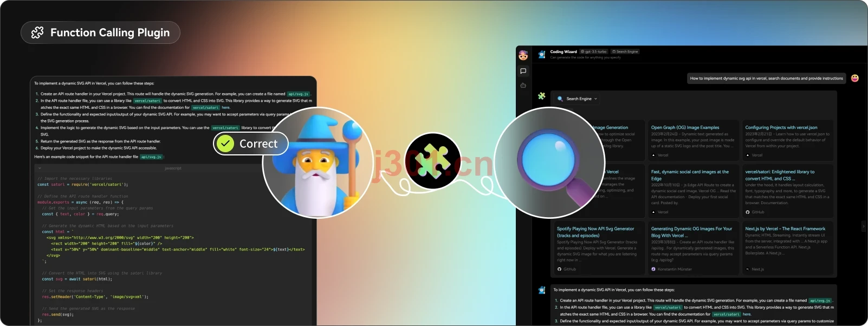Click the GitHub source icon on the vercel/satori card

pyautogui.click(x=748, y=212)
